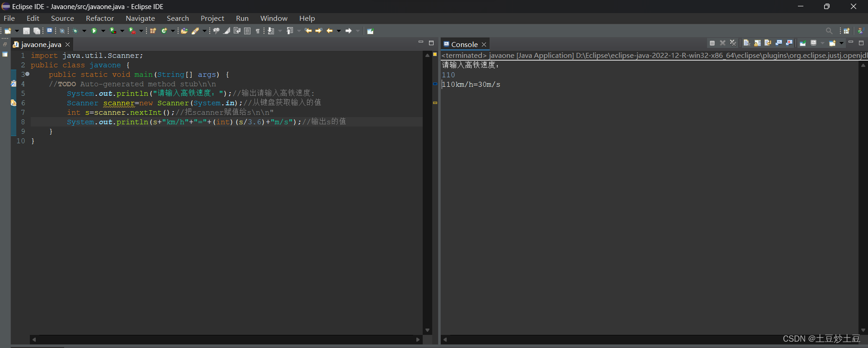
Task: Click Remove Launch icon in Console
Action: (722, 43)
